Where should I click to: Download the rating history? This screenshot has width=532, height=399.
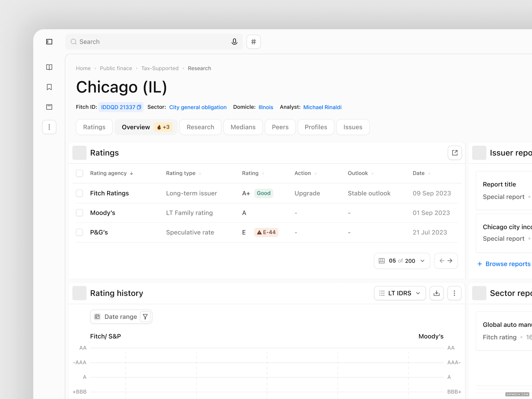(x=437, y=293)
